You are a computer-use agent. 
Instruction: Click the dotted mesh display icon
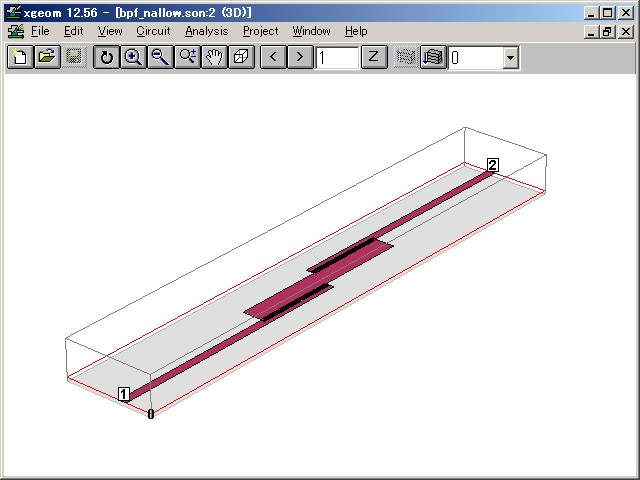[406, 57]
